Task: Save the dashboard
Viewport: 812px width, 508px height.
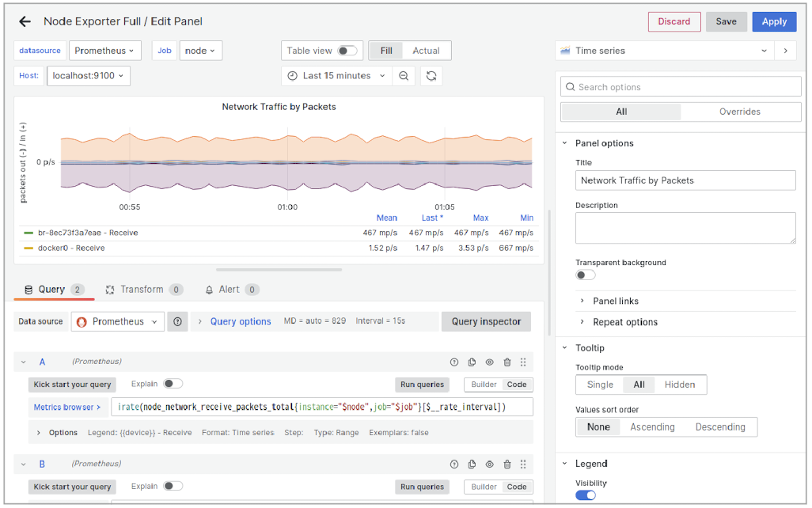Action: (726, 21)
